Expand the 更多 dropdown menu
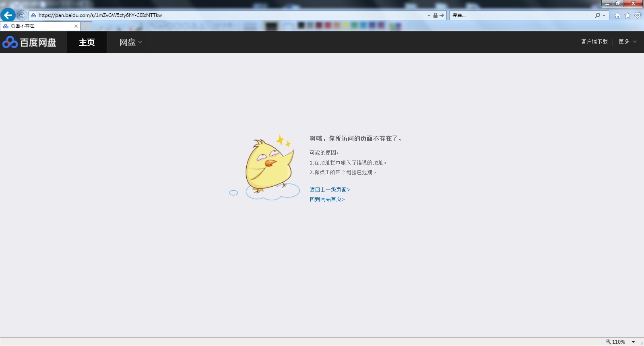Image resolution: width=644 pixels, height=346 pixels. (x=627, y=41)
